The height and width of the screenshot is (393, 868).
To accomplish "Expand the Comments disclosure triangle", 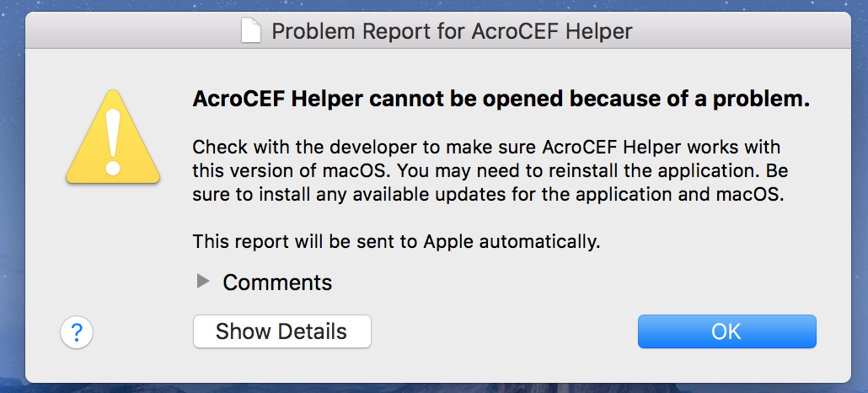I will 202,282.
